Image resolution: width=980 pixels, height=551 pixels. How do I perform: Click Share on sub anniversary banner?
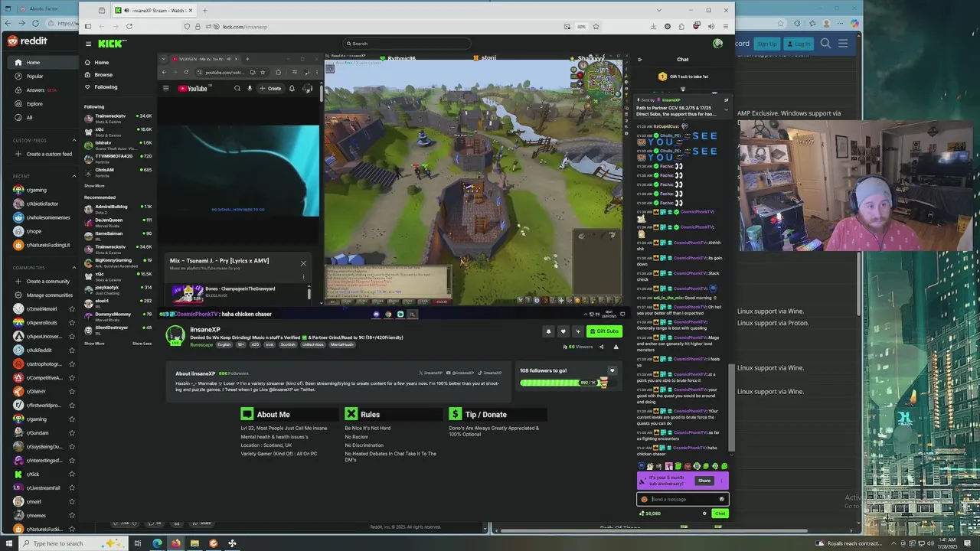click(704, 481)
